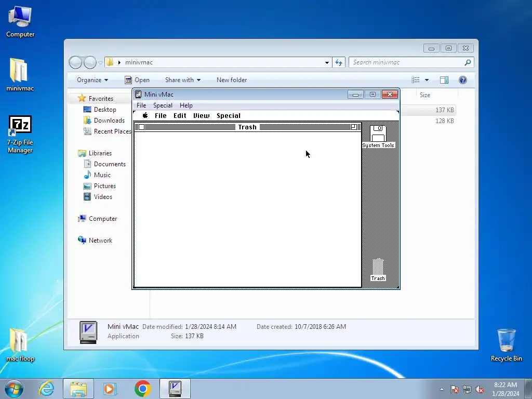
Task: Click the Windows Start button
Action: click(14, 389)
